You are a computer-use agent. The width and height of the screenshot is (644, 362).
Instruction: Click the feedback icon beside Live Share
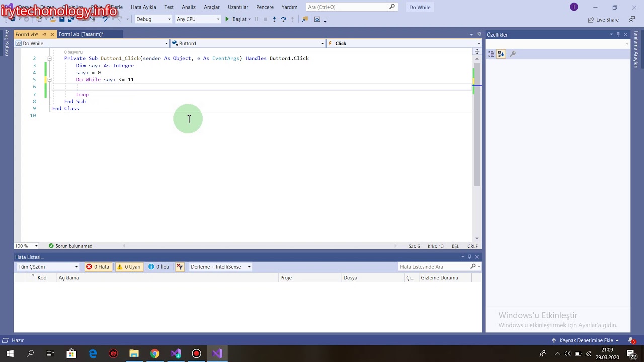pos(632,20)
